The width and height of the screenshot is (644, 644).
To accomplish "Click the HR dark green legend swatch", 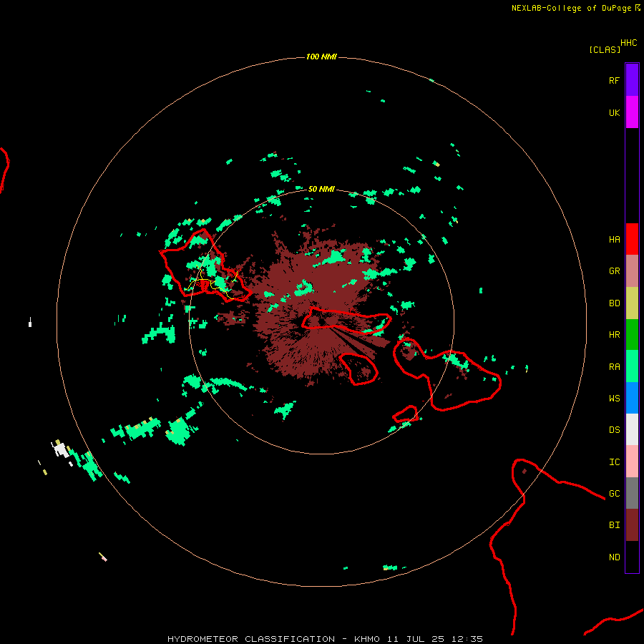I will [632, 335].
